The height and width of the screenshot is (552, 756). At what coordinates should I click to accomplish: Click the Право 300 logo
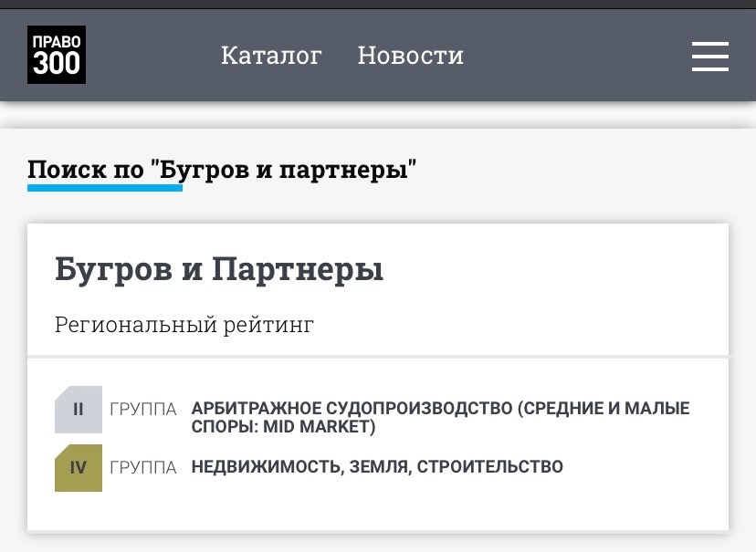tap(57, 55)
